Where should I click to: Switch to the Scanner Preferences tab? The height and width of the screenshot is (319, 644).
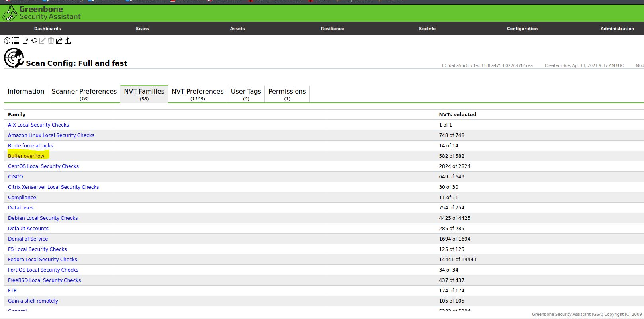84,94
